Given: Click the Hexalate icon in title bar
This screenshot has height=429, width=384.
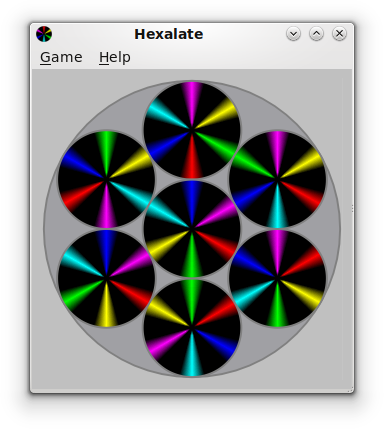Looking at the screenshot, I should tap(44, 34).
